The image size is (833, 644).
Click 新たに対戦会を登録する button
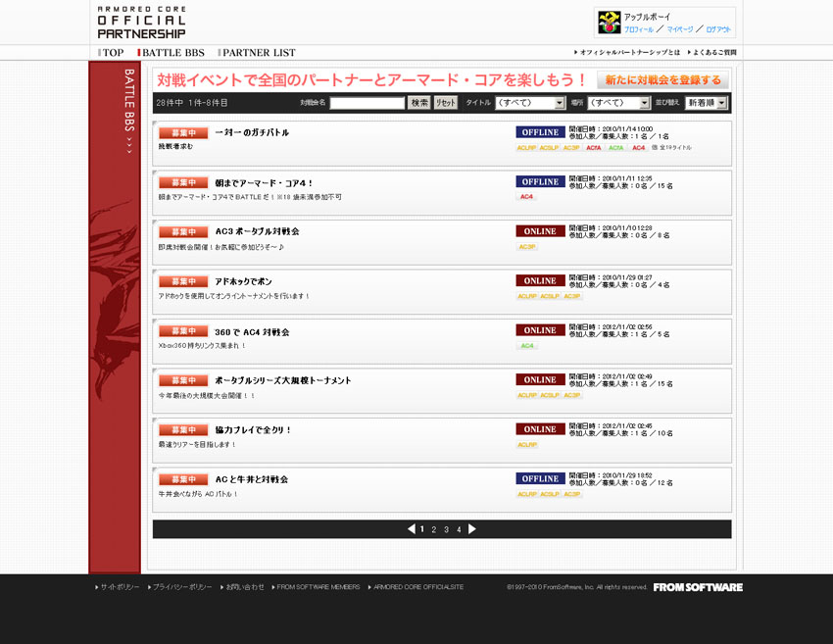coord(663,79)
